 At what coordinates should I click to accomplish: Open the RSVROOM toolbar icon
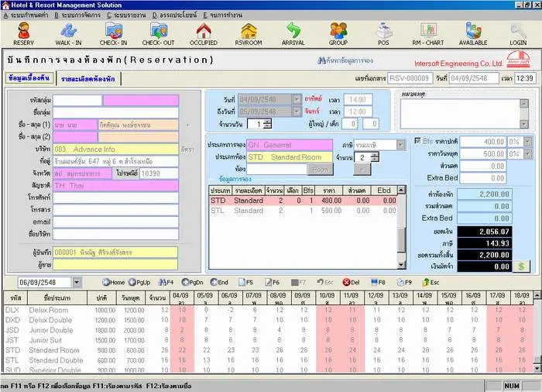pos(249,33)
